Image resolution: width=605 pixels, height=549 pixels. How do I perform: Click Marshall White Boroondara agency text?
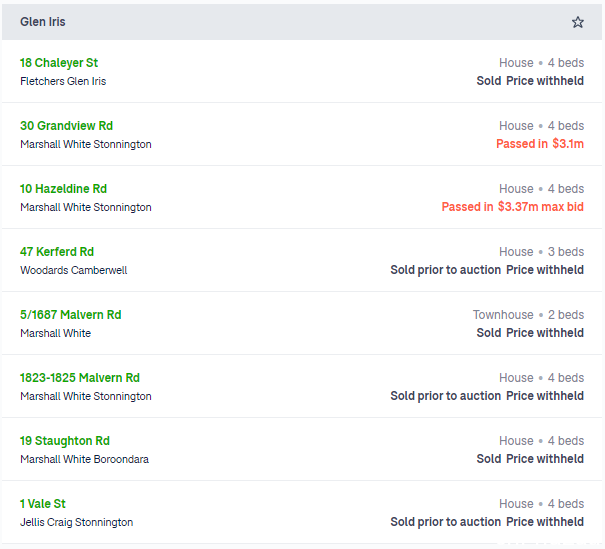tap(84, 459)
